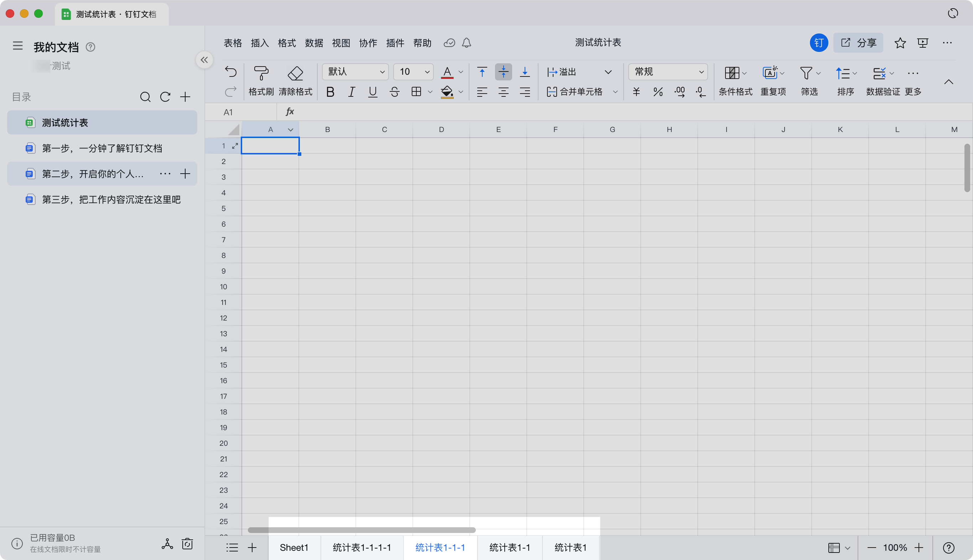Screen dimensions: 973x560
Task: Open the font size dropdown showing 10
Action: [414, 72]
